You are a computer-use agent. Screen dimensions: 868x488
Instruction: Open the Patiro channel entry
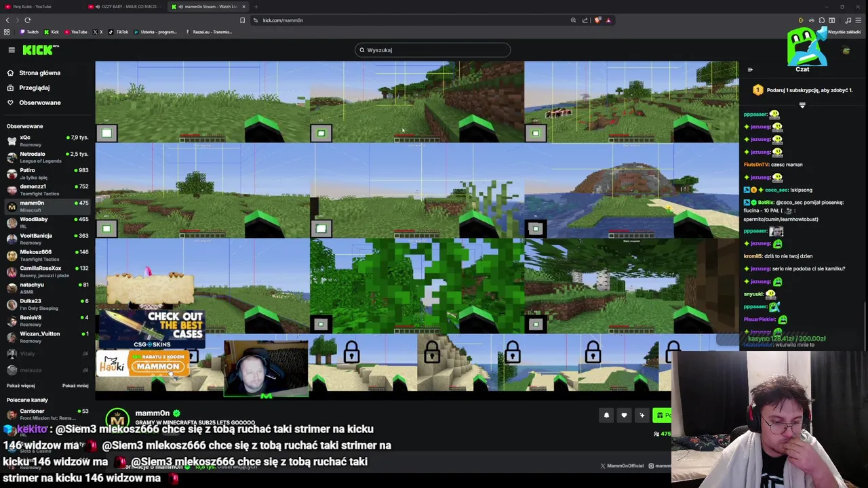click(47, 173)
